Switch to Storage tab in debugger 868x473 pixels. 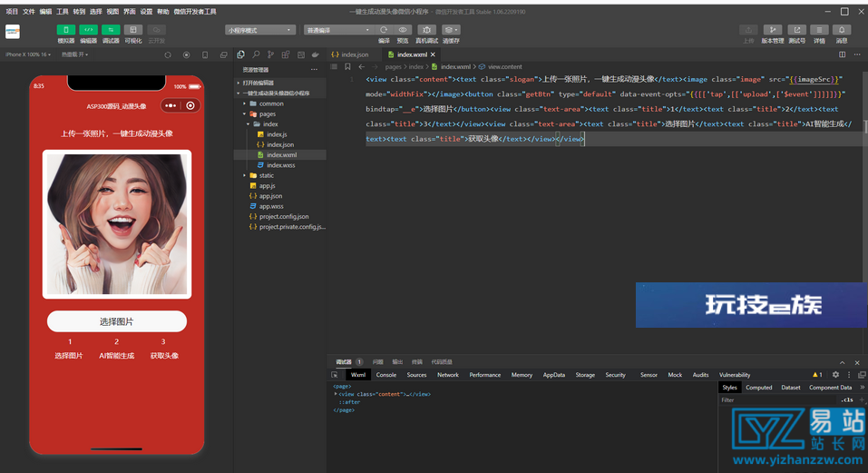coord(585,375)
